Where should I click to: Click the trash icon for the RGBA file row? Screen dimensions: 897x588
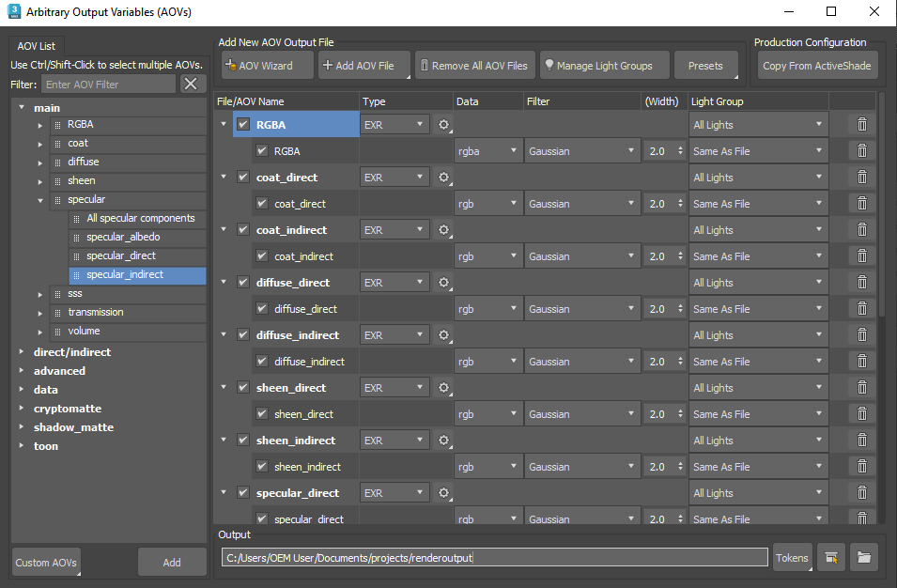[861, 125]
